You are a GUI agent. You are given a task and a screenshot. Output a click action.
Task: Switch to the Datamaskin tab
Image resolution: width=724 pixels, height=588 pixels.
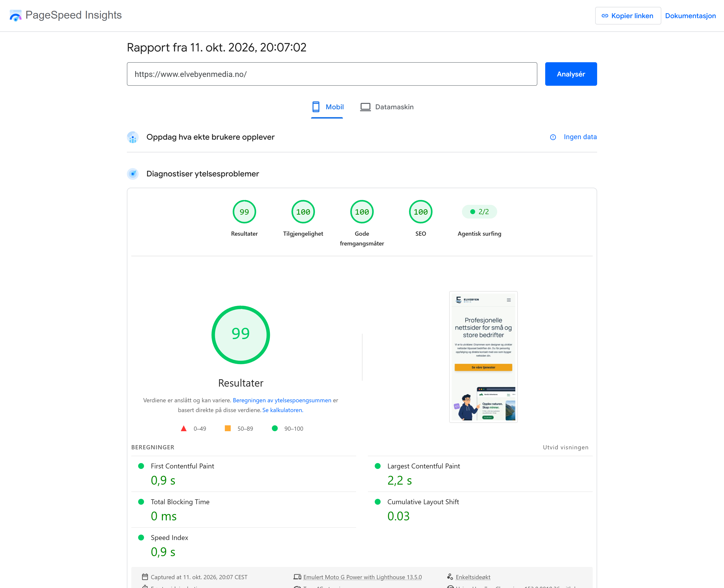pos(387,107)
